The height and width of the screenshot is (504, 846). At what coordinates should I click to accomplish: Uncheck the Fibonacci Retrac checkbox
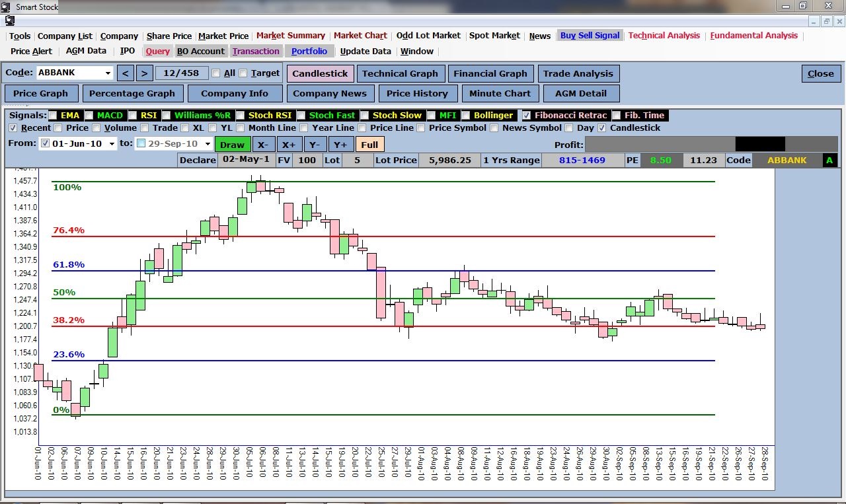click(x=526, y=116)
